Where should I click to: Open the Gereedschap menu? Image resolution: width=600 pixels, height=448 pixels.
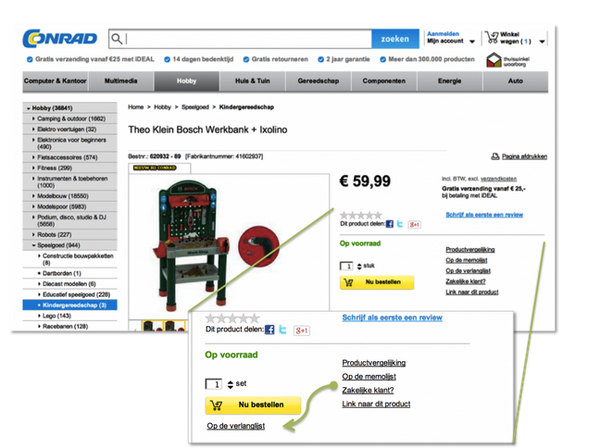[318, 81]
